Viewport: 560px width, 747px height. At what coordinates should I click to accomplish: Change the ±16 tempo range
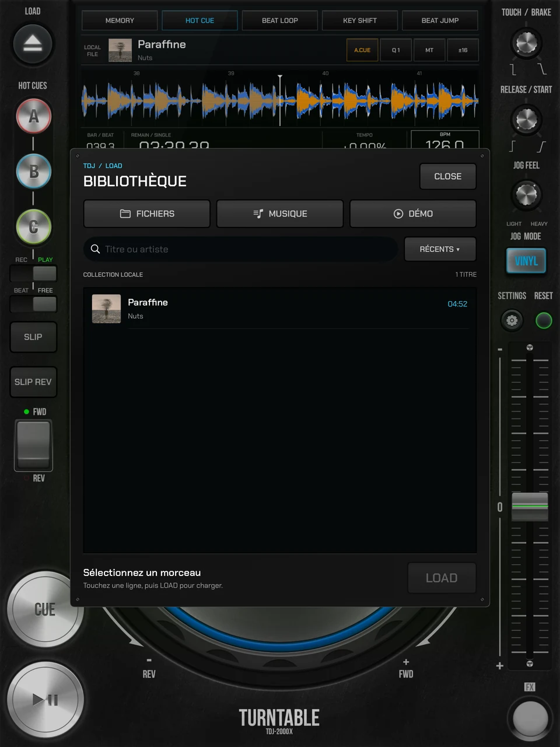click(463, 50)
